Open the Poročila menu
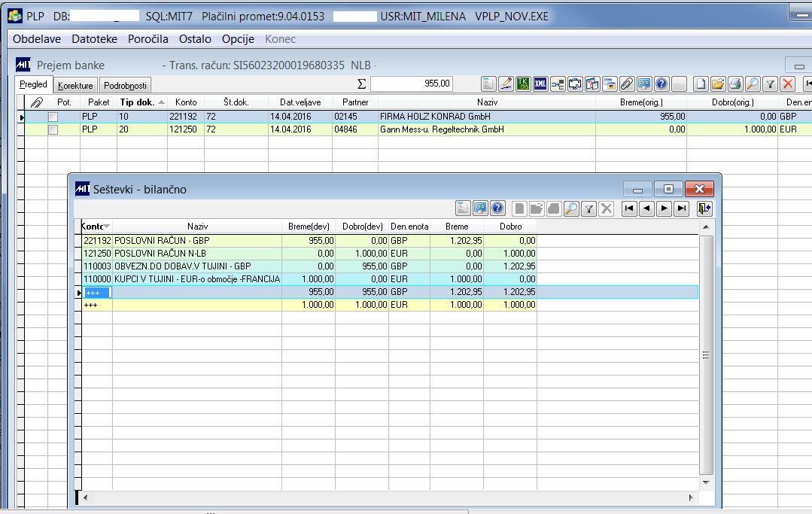812x514 pixels. pos(148,39)
